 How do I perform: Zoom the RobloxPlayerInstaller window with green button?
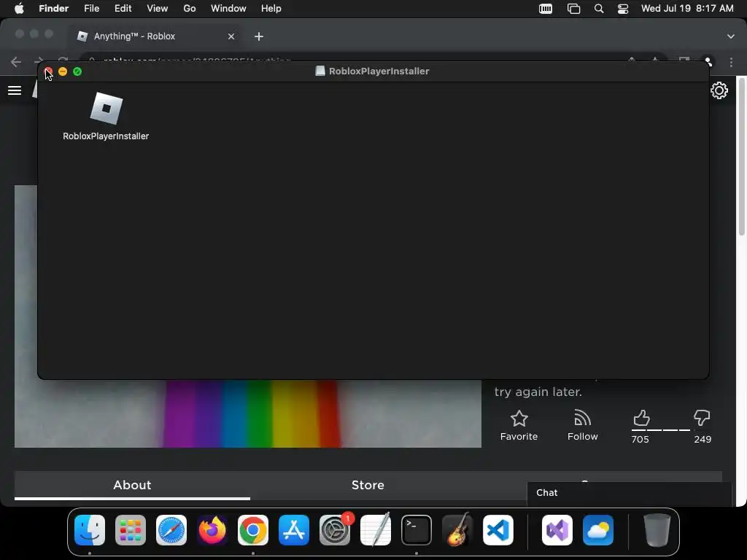(x=77, y=71)
